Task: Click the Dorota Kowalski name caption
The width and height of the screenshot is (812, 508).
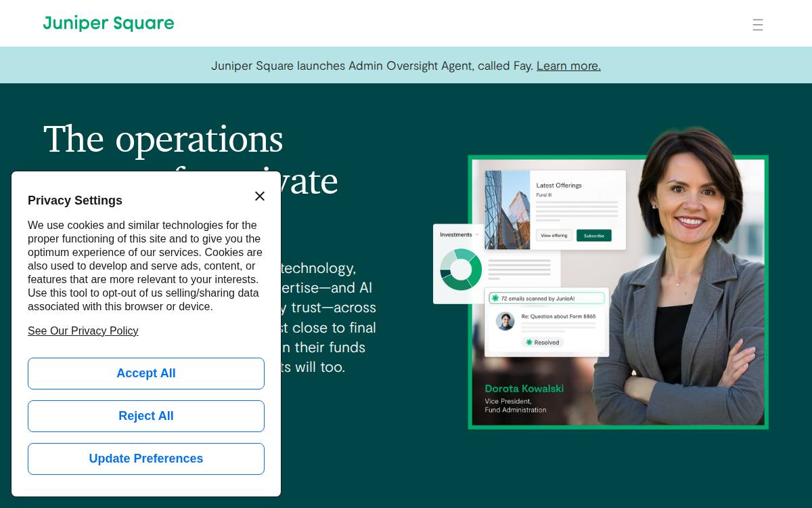Action: 524,389
